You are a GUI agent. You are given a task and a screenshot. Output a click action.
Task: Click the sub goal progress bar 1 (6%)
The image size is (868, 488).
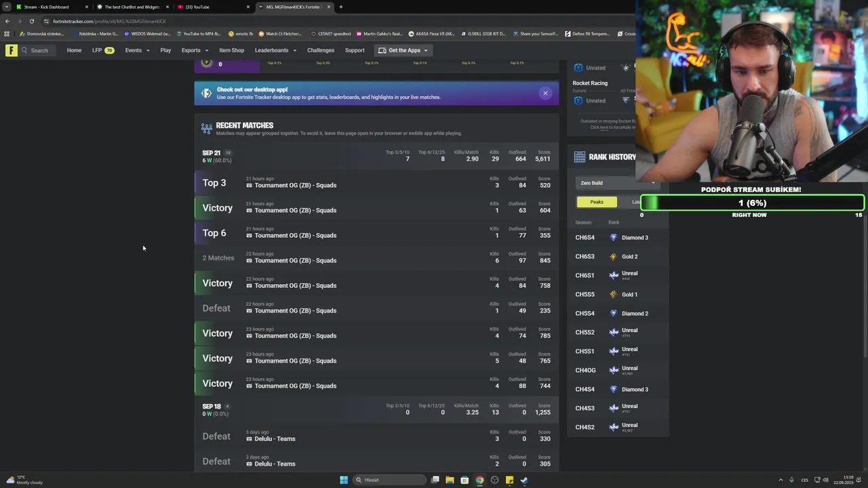coord(752,203)
